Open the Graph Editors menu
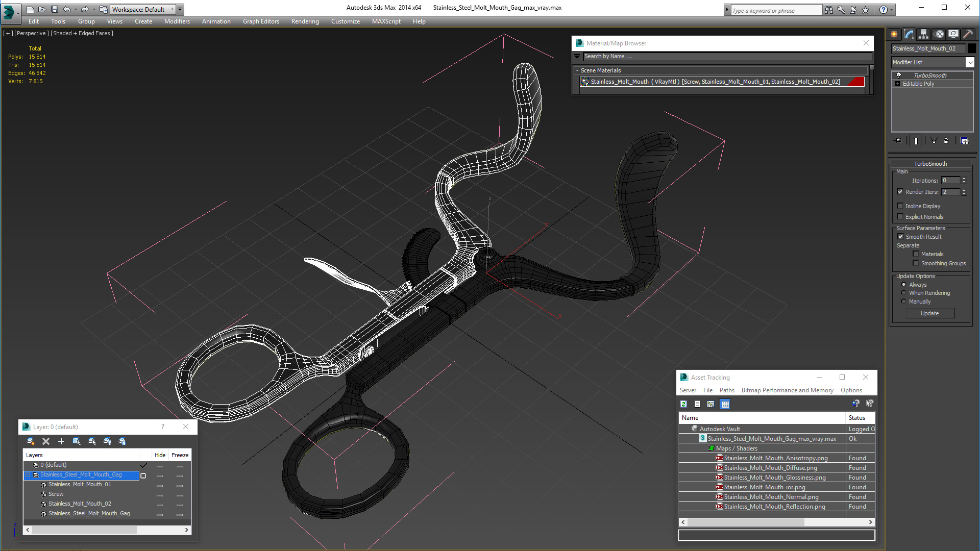The height and width of the screenshot is (551, 980). (261, 21)
